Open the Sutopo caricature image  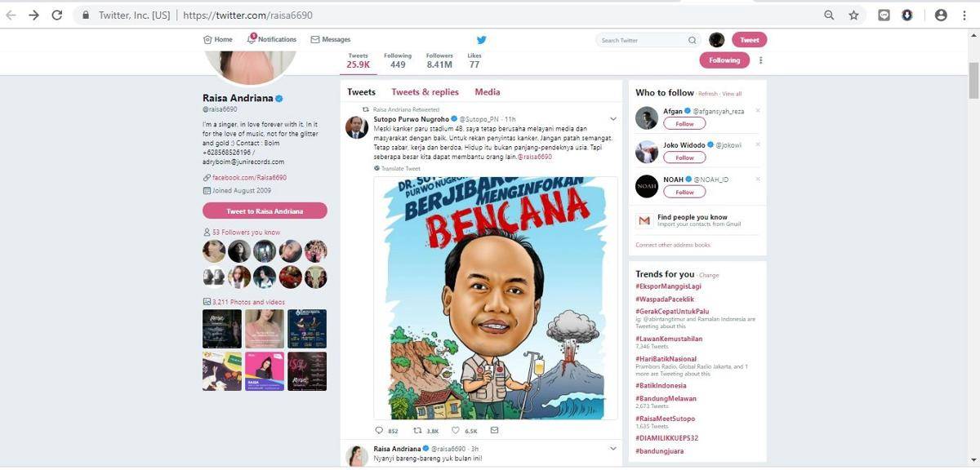pyautogui.click(x=496, y=298)
